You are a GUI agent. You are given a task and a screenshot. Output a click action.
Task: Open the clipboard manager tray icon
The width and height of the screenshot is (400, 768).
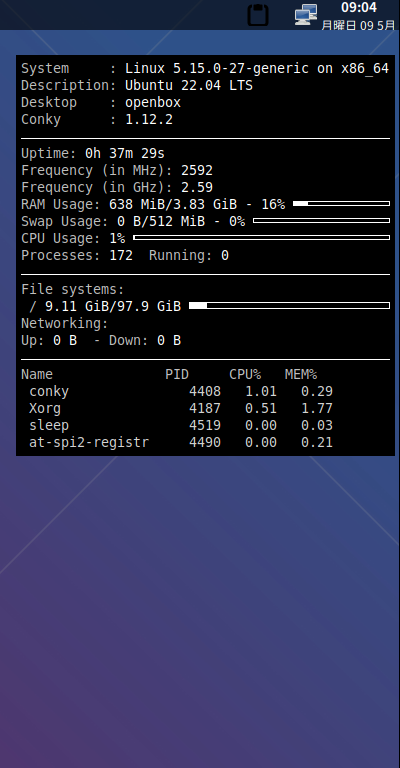[x=258, y=15]
